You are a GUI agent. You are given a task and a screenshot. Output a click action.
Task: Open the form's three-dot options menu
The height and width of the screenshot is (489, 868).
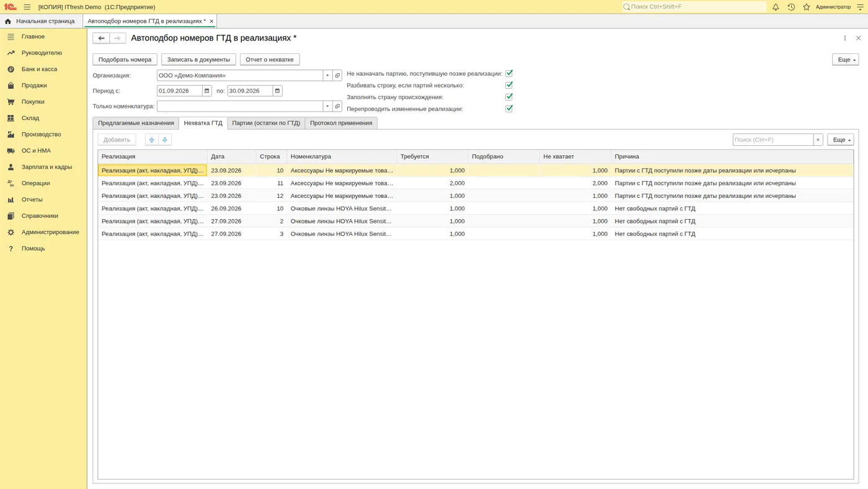844,38
